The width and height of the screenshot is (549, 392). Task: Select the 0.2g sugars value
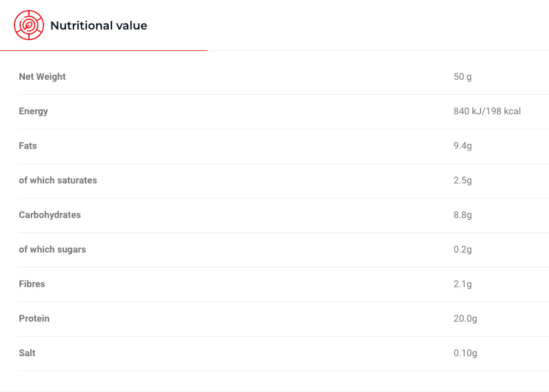(x=462, y=249)
